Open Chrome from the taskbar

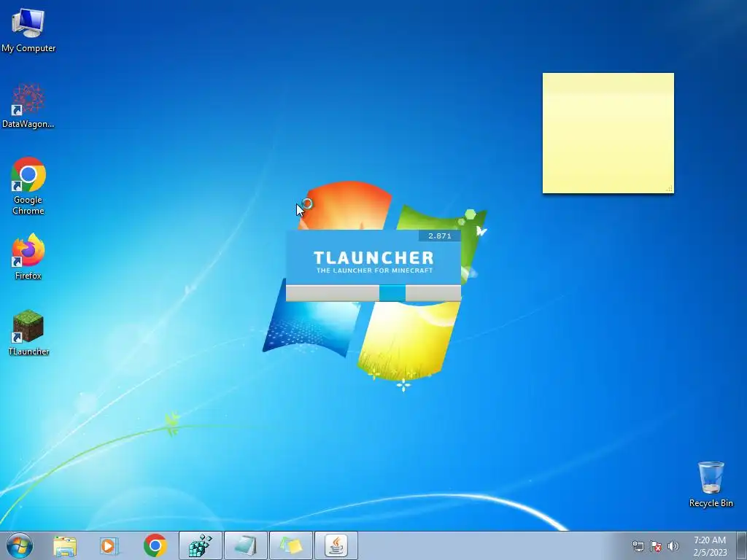coord(155,545)
